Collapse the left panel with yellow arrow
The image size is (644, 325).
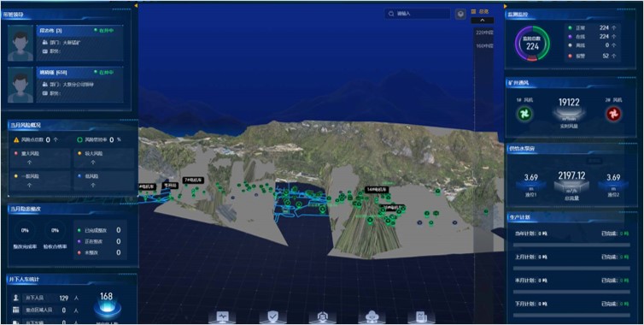click(x=136, y=6)
